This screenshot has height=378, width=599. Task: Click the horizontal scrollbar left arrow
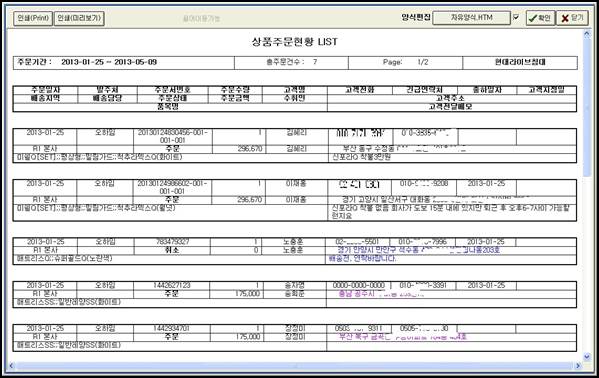11,366
